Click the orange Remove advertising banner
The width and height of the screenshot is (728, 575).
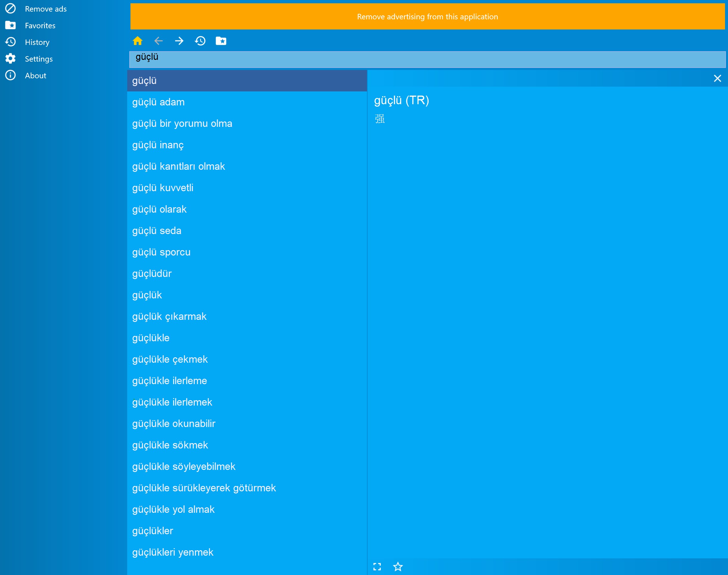[427, 16]
